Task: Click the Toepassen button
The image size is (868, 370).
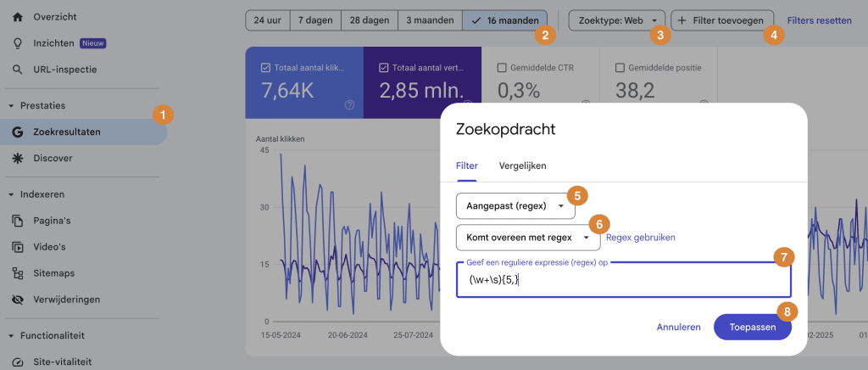Action: 753,328
